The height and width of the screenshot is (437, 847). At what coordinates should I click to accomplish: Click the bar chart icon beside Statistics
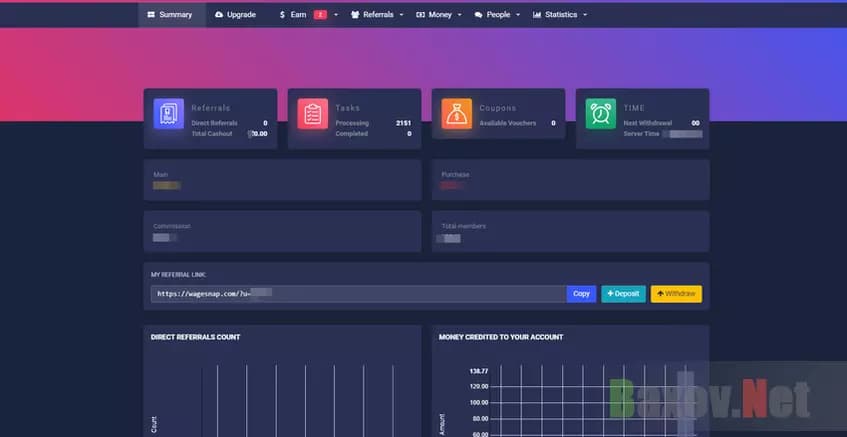(537, 15)
